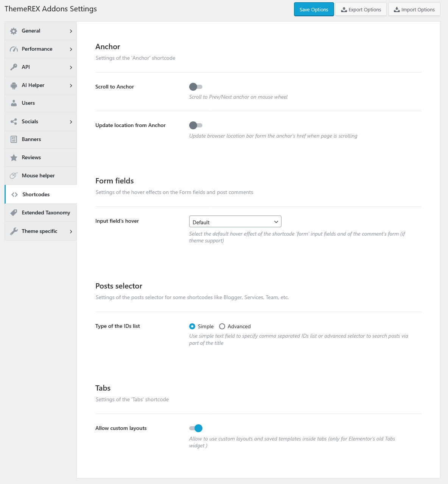Click the Users person icon
Viewport: 448px width, 484px height.
[x=14, y=103]
